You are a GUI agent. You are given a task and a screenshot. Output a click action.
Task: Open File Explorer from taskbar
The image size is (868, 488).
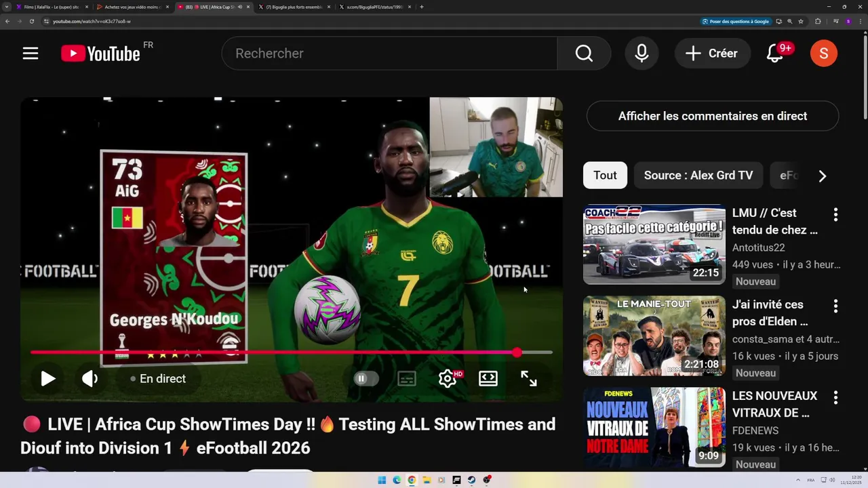(427, 480)
